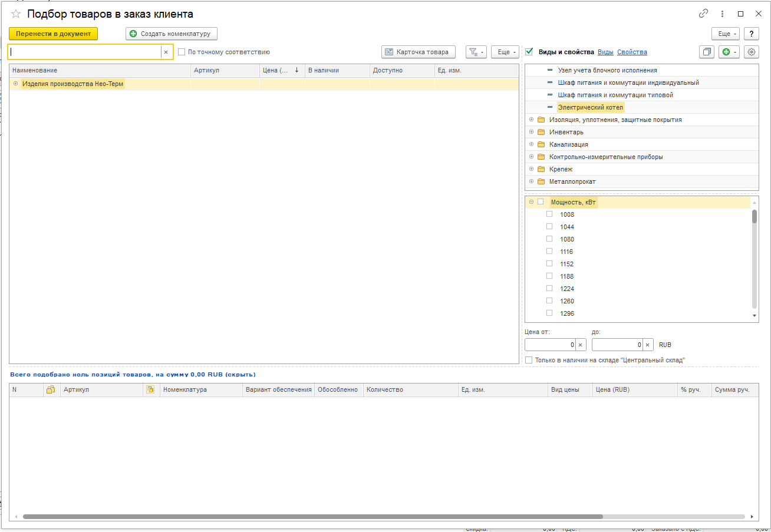
Task: Switch to Свойства link tab
Action: 632,52
